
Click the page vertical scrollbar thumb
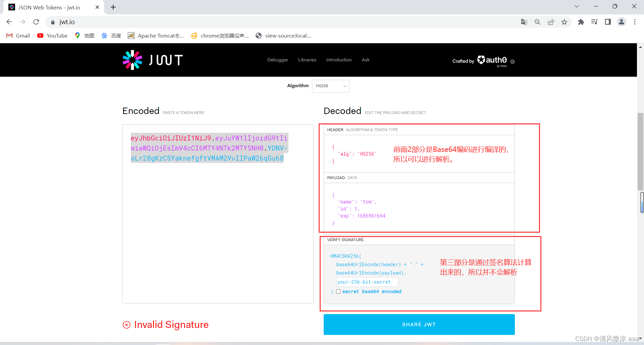point(640,152)
